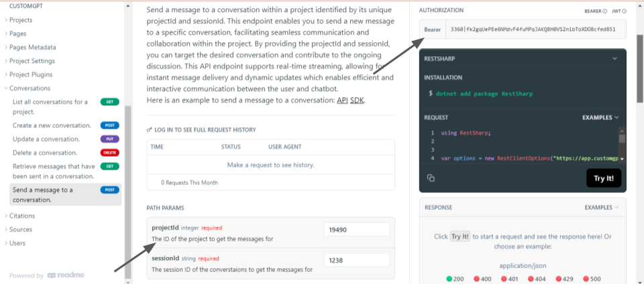Click the TIME column header
The height and width of the screenshot is (284, 644).
click(x=157, y=147)
